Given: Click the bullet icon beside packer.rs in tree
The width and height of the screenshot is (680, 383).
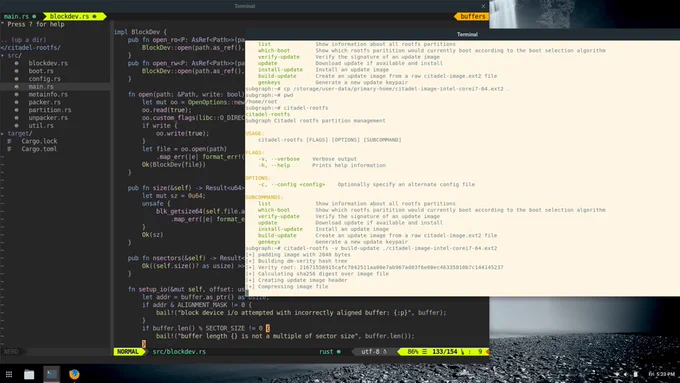Looking at the screenshot, I should tap(16, 102).
